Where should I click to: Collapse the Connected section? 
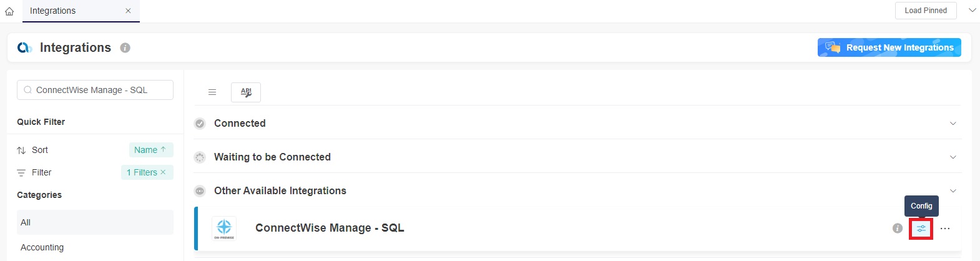click(x=953, y=124)
